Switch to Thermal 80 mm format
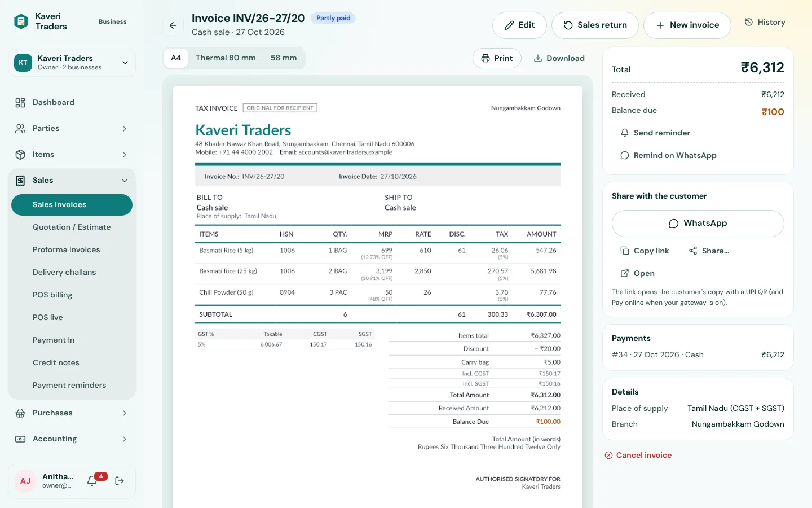The width and height of the screenshot is (812, 508). [x=226, y=58]
